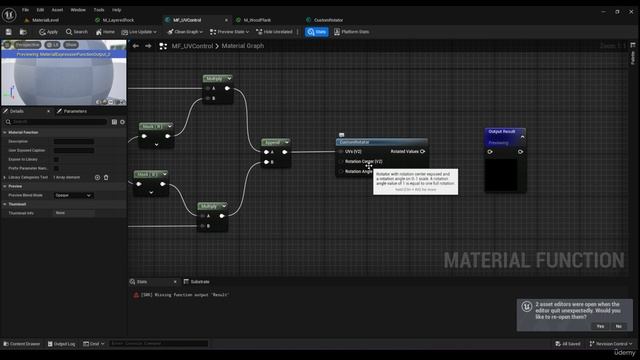Screen dimensions: 640x360
Task: Collapse the Output Result node preview
Action: [x=522, y=138]
